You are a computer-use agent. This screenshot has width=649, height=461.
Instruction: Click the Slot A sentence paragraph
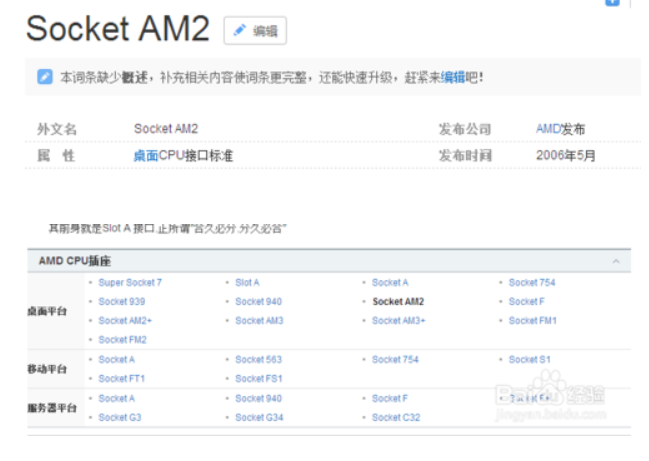(x=168, y=228)
